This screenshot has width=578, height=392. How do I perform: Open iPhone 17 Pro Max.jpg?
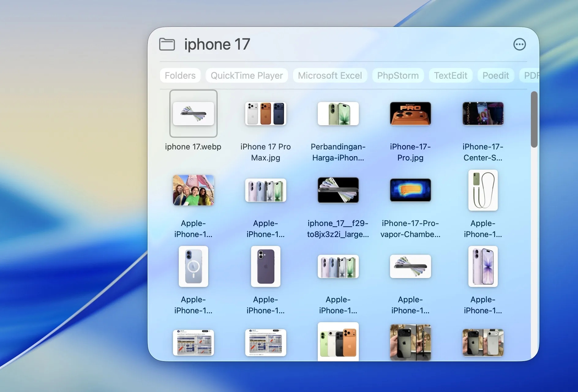tap(265, 114)
